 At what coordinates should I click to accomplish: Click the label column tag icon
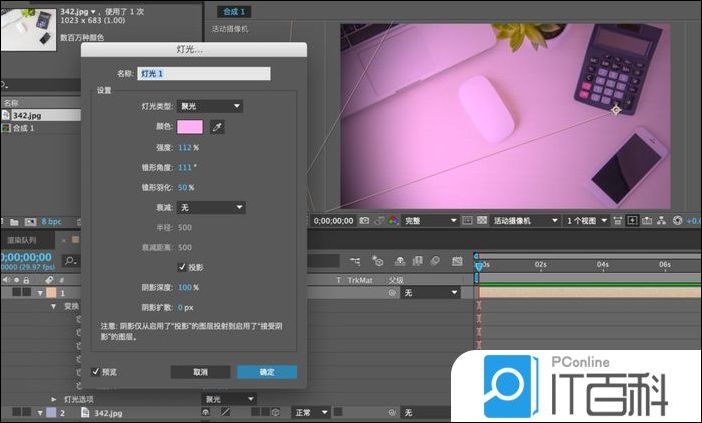click(x=49, y=280)
